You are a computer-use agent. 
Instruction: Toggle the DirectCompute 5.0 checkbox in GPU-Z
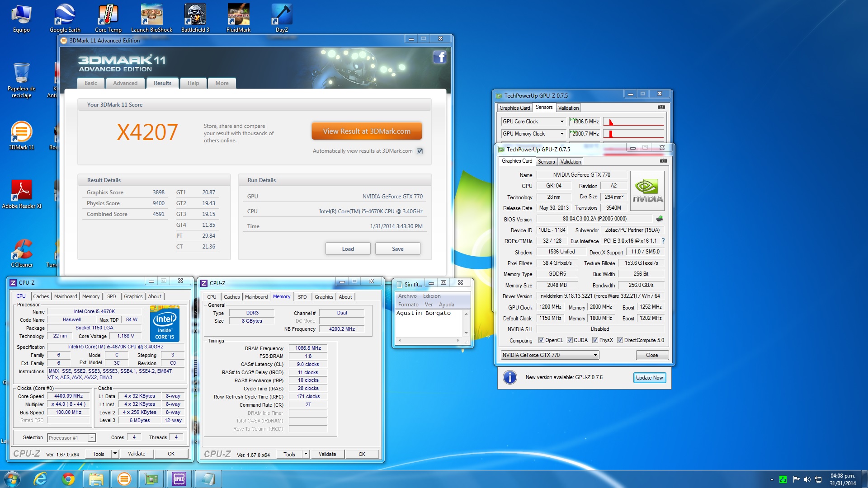click(620, 340)
